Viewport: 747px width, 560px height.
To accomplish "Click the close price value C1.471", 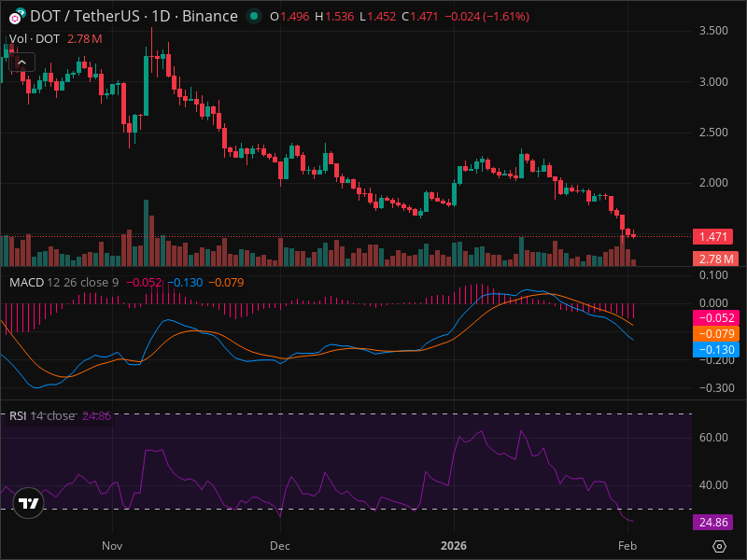I will coord(420,17).
